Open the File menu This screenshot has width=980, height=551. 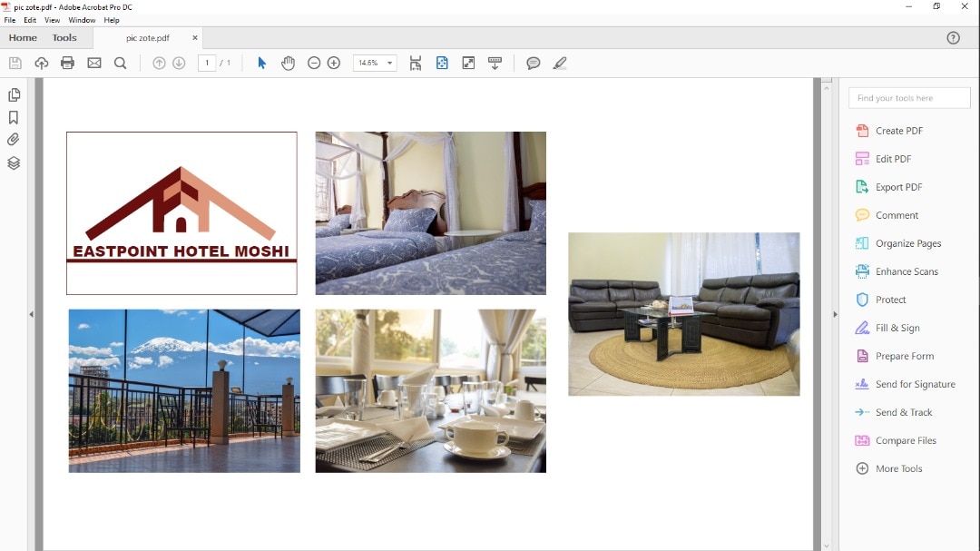point(9,19)
